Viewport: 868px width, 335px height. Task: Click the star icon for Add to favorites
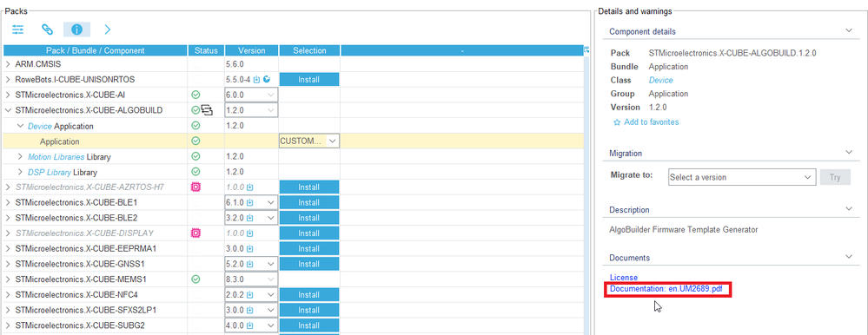[617, 122]
